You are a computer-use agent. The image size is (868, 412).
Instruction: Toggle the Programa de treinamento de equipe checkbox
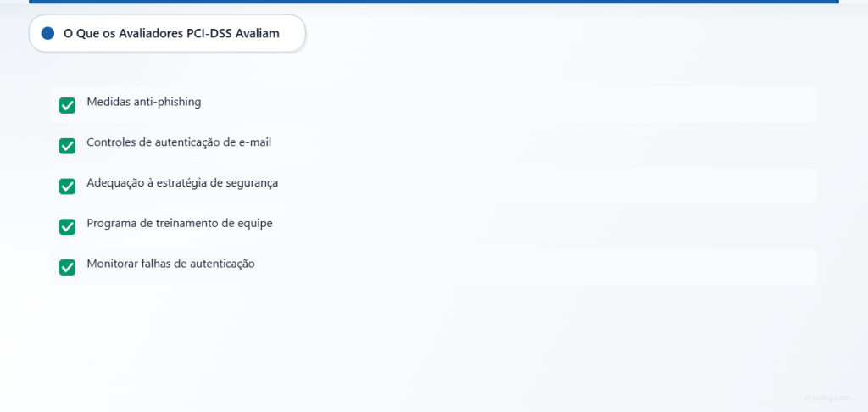tap(67, 226)
